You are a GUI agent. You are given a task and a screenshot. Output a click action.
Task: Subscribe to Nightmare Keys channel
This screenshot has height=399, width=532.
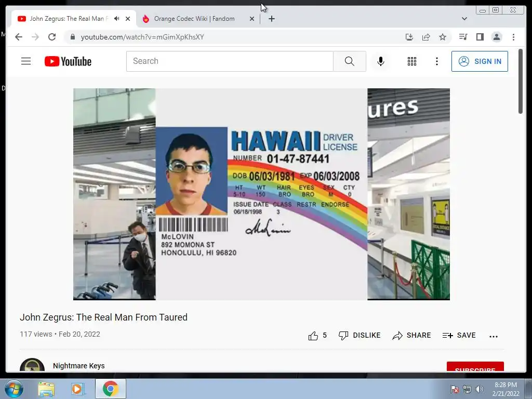click(x=475, y=367)
